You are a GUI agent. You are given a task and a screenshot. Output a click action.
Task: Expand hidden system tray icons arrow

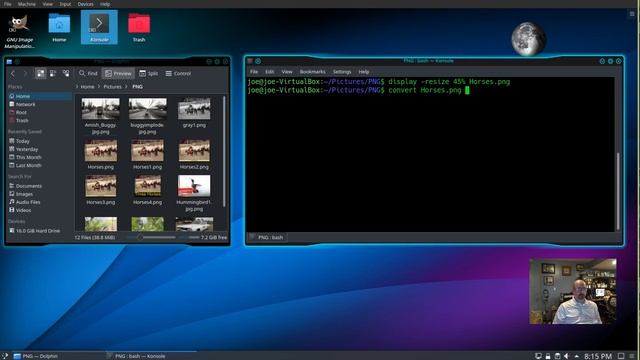pos(576,356)
